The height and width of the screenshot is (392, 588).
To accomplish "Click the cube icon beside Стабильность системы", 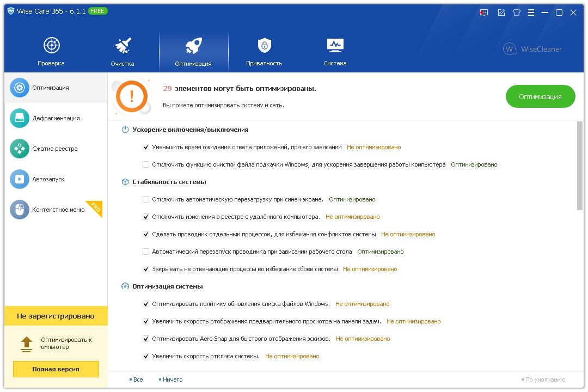I will [125, 182].
